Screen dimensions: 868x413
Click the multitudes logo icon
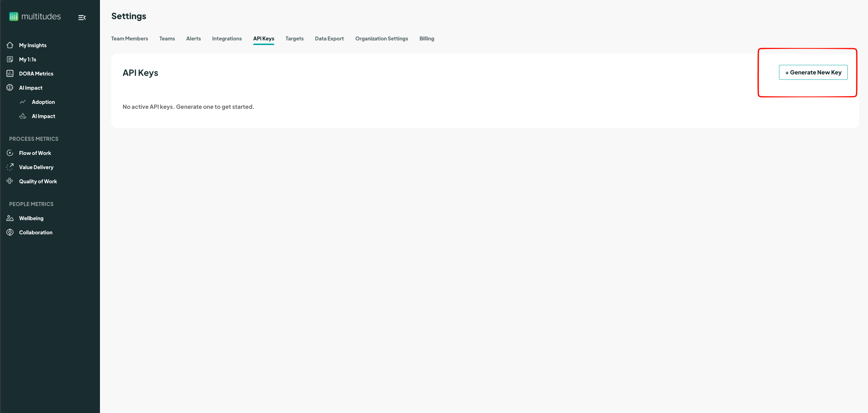tap(13, 17)
